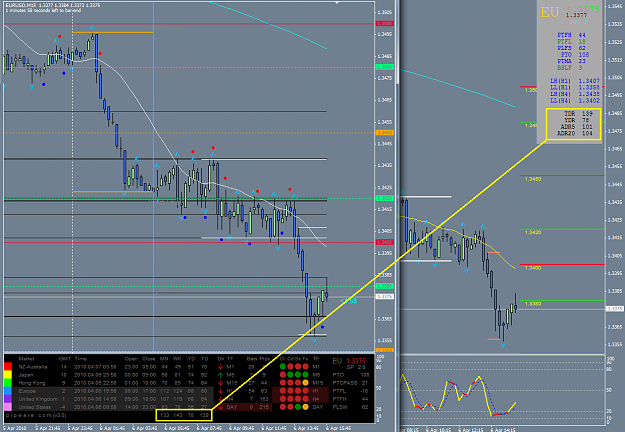Click the green Ci dot in M1 row
This screenshot has width=625, height=432.
283,367
